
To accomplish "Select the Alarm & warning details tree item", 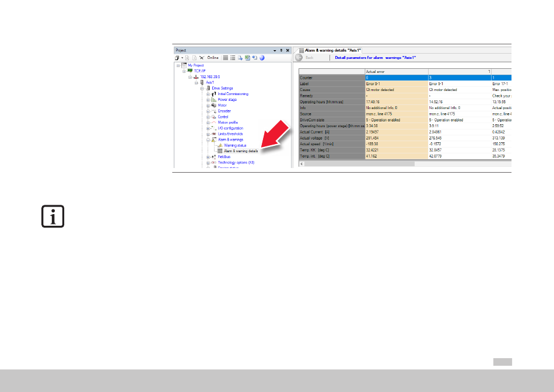I will tap(241, 151).
